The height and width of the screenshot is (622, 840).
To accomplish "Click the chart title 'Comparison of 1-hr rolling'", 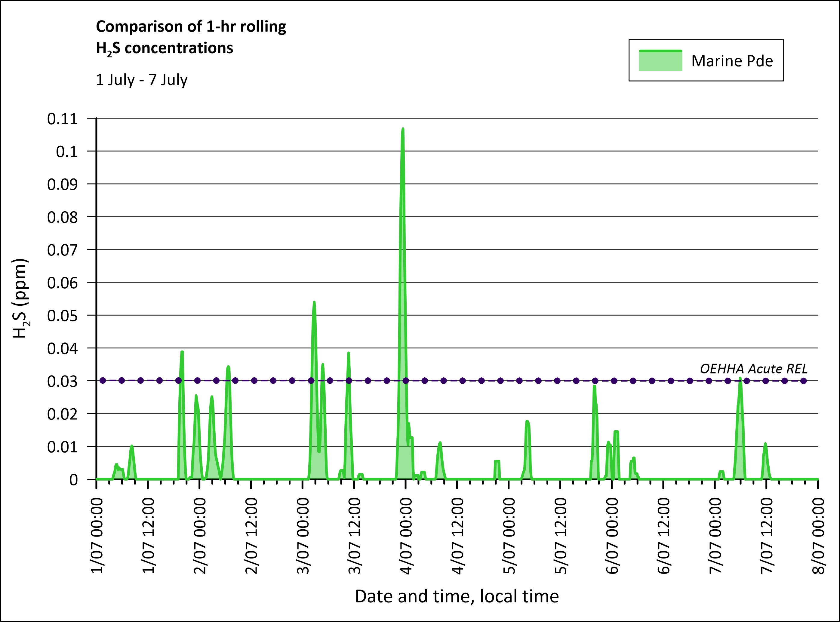I will (191, 27).
